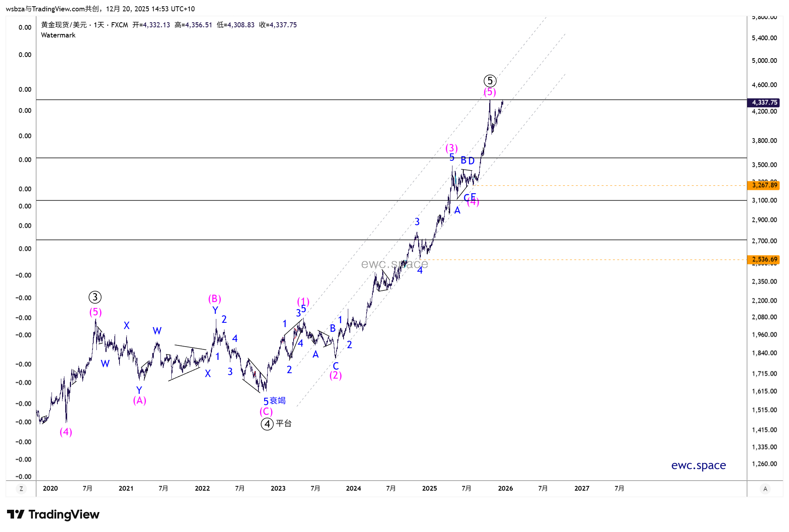Toggle the A auto-scale button at bottom-right
Image resolution: width=789 pixels, height=532 pixels.
765,489
